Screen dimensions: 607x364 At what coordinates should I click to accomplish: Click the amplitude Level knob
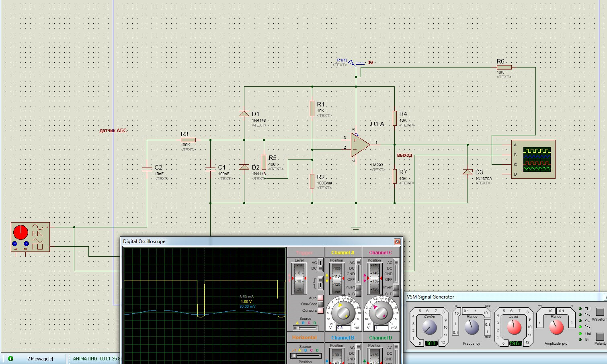514,327
